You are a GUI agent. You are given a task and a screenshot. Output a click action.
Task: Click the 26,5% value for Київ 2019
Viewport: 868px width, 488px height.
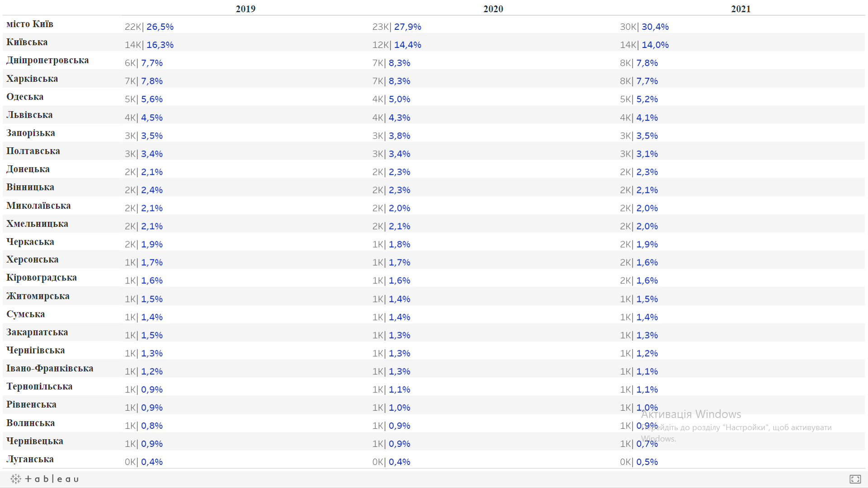pos(160,27)
